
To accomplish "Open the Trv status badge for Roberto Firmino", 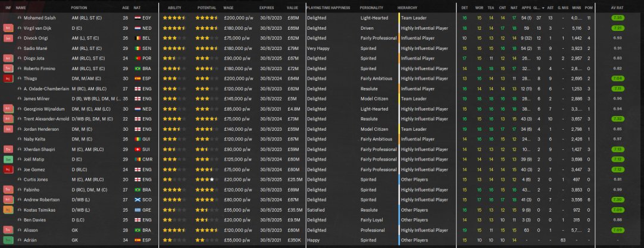I will point(8,68).
